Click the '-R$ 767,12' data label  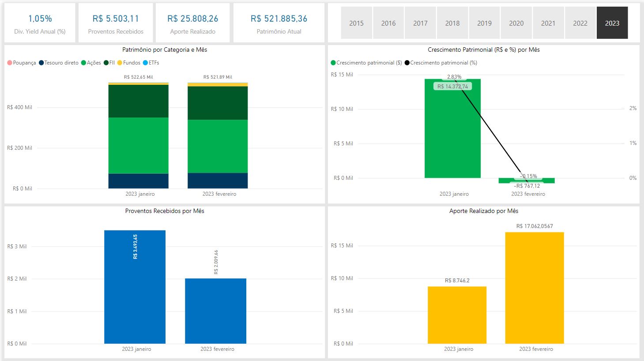(x=527, y=186)
